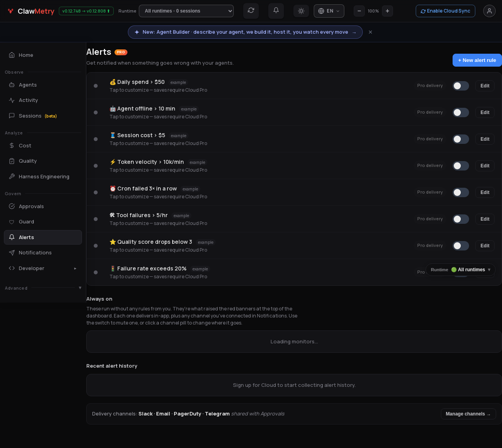Toggle the Daily spend > $50 alert
502x448 pixels.
461,86
